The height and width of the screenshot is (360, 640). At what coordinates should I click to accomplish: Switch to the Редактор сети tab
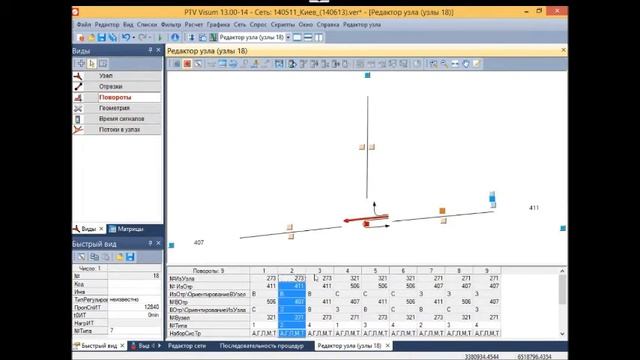pyautogui.click(x=187, y=346)
